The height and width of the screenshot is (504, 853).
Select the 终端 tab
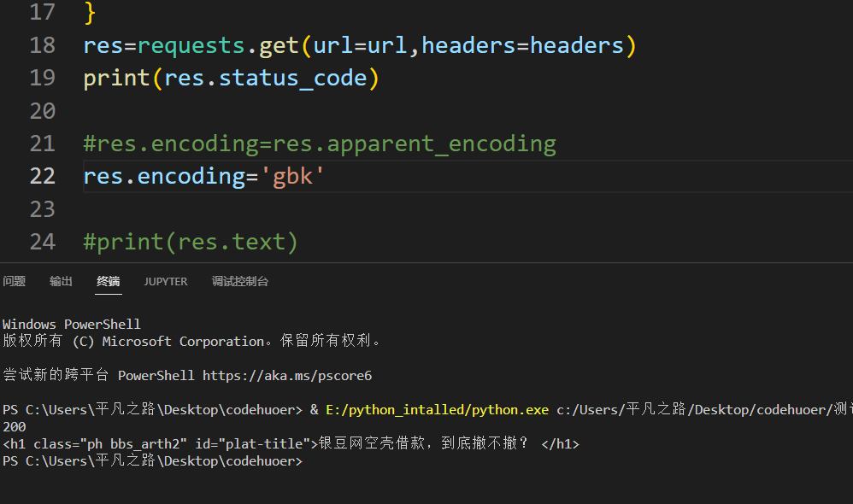[109, 281]
